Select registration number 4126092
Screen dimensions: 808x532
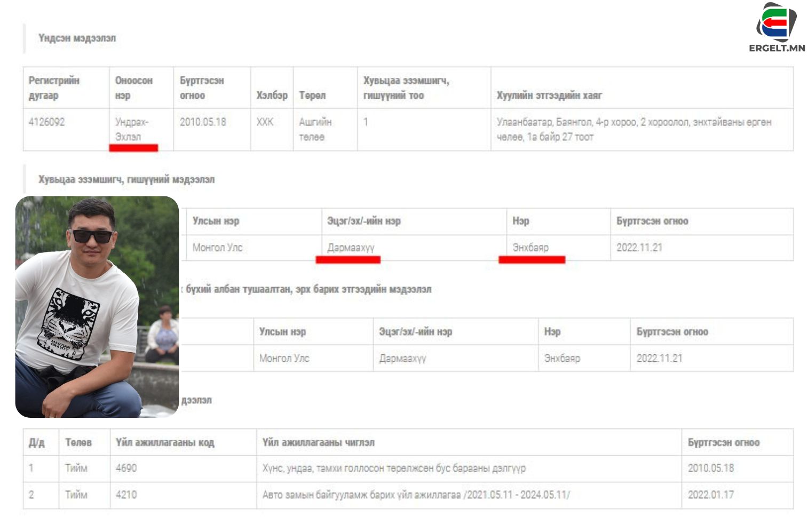pos(46,122)
